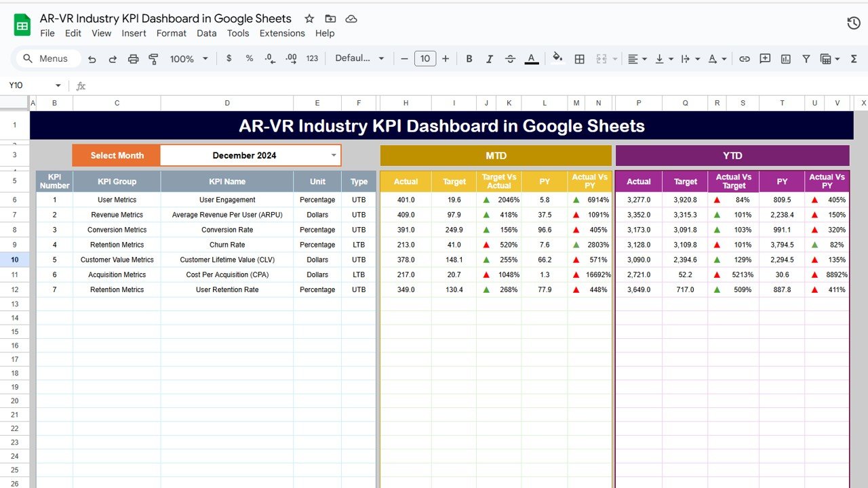Open the File menu
The width and height of the screenshot is (868, 488).
point(47,33)
